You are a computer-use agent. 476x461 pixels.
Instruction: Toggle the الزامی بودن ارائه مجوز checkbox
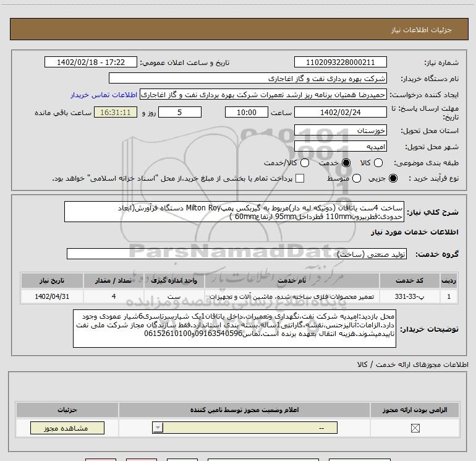click(x=415, y=428)
